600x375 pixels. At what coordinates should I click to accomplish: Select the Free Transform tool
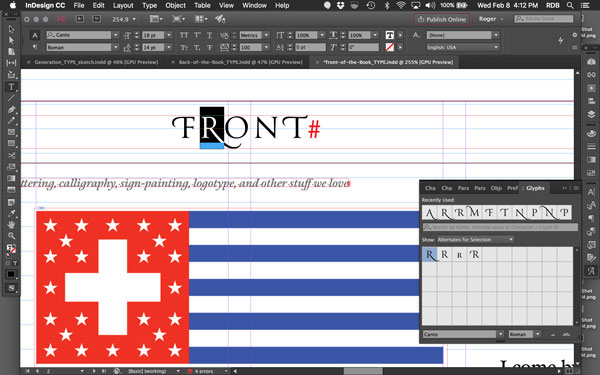[x=11, y=167]
